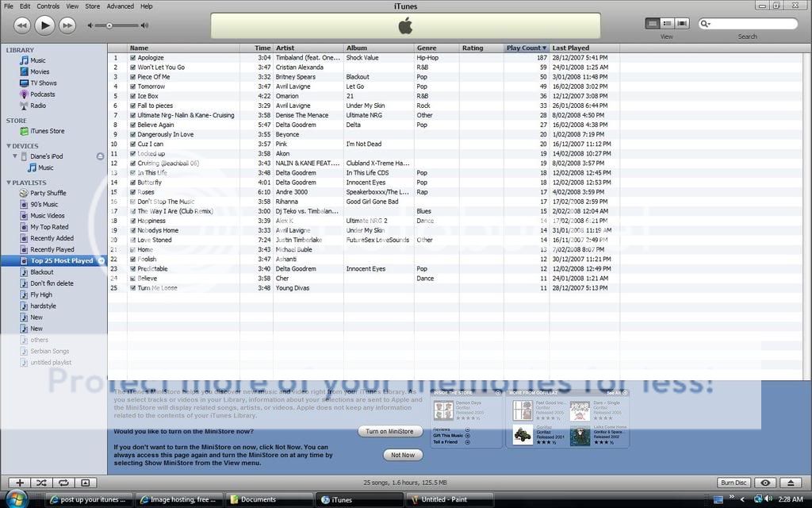Uncheck Fall to pieces checkbox

click(x=132, y=106)
